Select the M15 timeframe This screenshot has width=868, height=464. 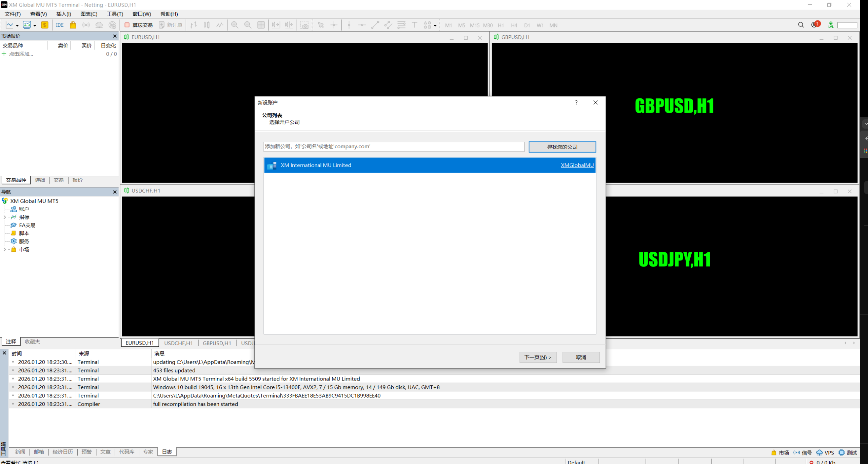pyautogui.click(x=475, y=25)
